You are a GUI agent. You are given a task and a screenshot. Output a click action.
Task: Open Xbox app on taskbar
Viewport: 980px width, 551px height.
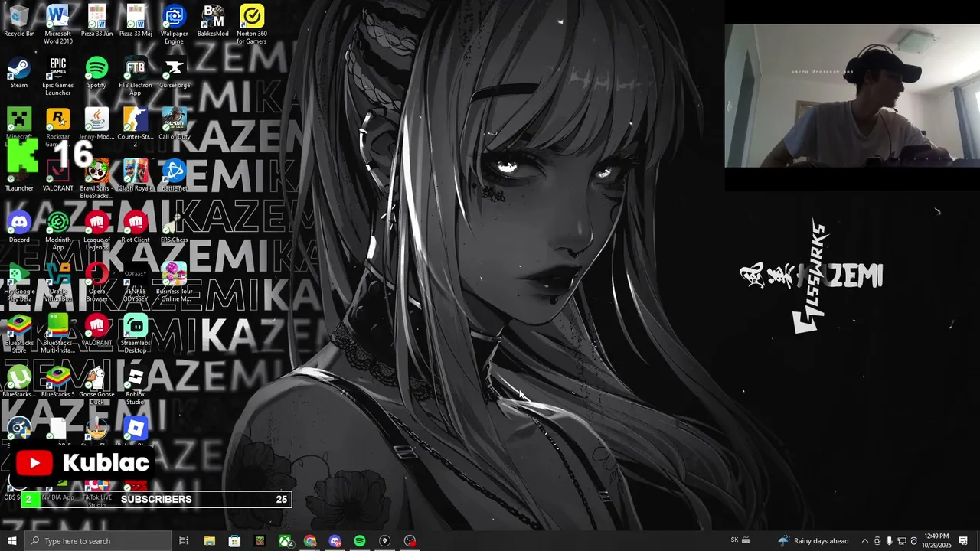285,541
